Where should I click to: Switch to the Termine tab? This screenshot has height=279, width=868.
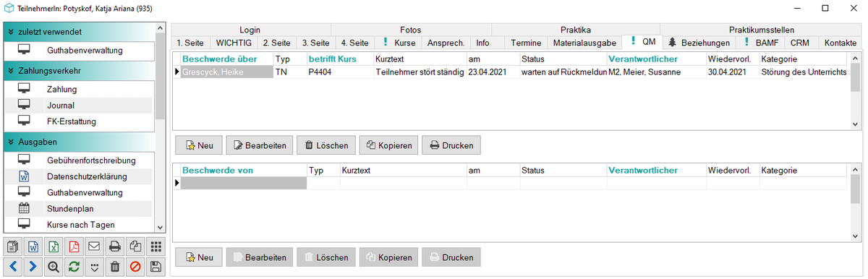point(526,43)
